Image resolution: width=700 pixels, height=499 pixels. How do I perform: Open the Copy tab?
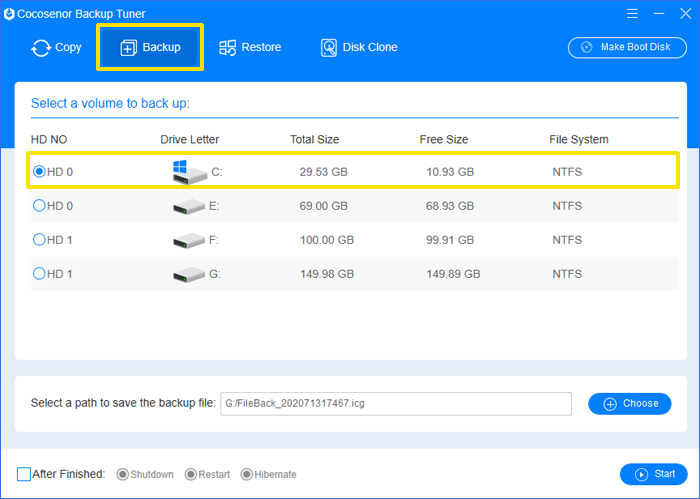(56, 47)
